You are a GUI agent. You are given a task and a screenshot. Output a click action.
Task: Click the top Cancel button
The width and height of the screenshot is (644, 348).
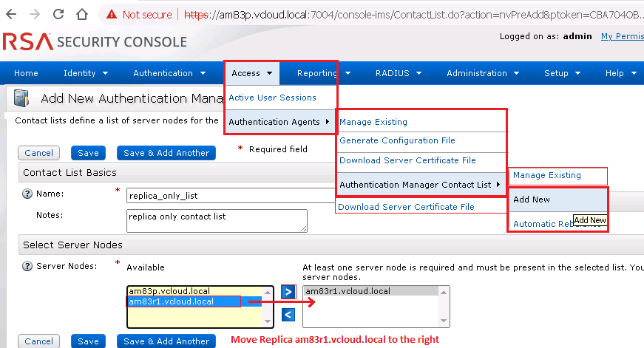click(38, 153)
